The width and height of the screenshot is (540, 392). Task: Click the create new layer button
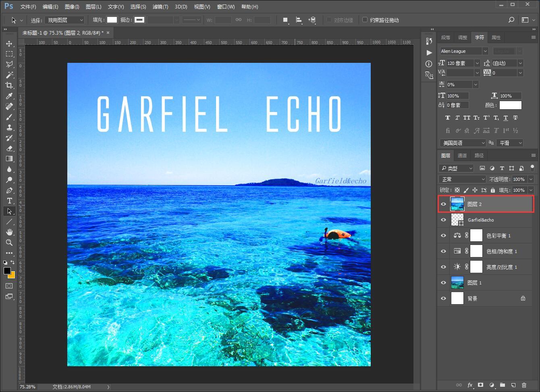click(x=513, y=385)
